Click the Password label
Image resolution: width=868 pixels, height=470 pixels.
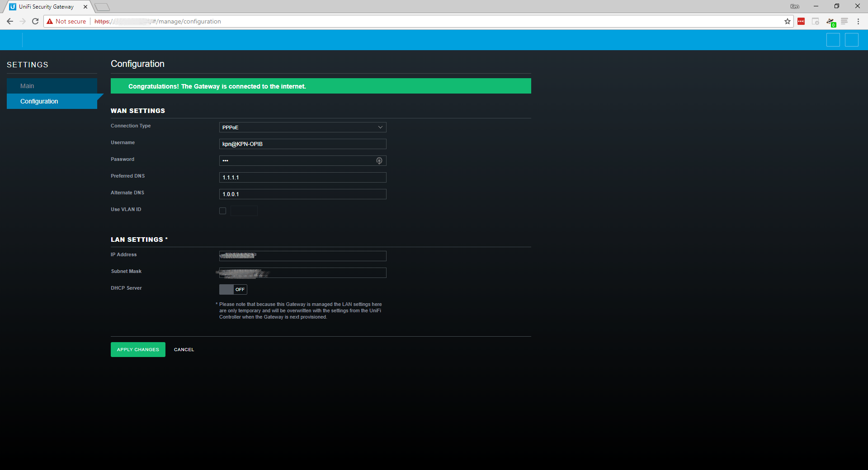(x=123, y=160)
